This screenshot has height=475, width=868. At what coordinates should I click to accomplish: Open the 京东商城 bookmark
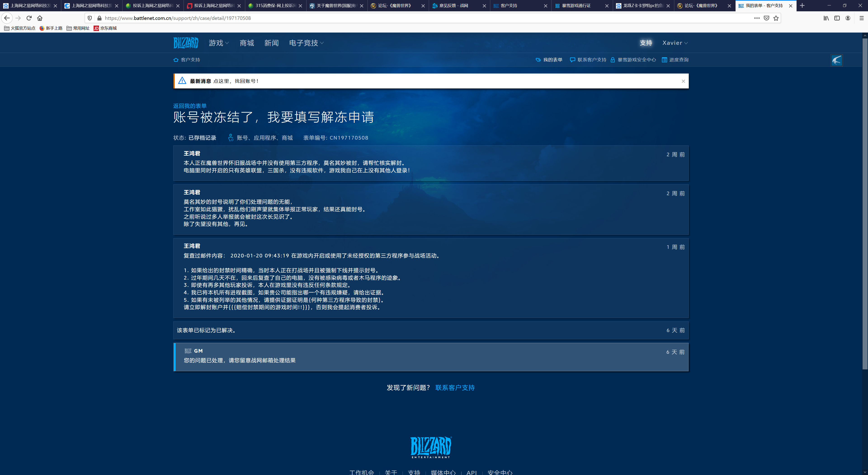tap(105, 28)
